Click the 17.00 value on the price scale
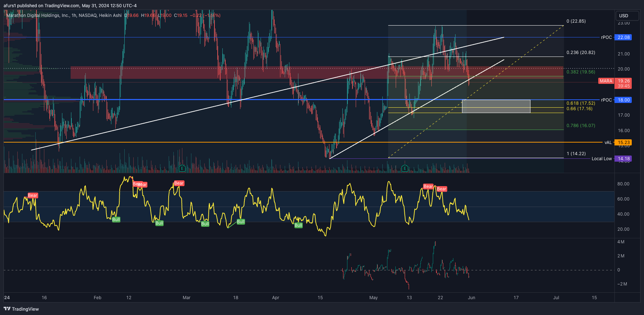 pos(624,115)
